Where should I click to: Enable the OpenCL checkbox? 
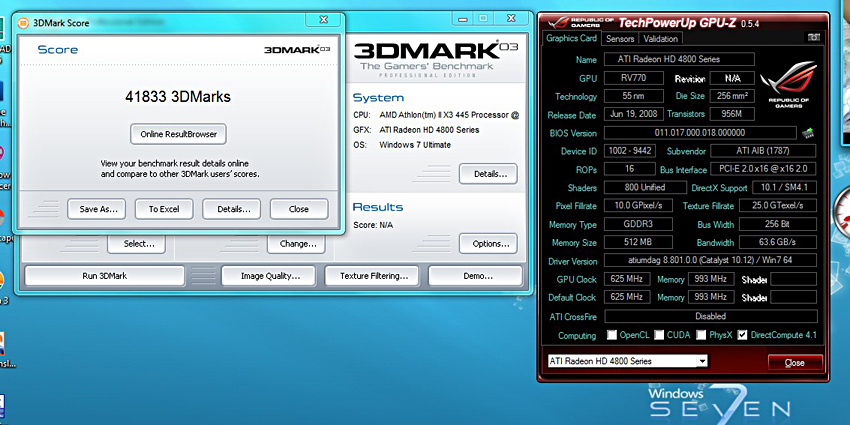point(612,335)
